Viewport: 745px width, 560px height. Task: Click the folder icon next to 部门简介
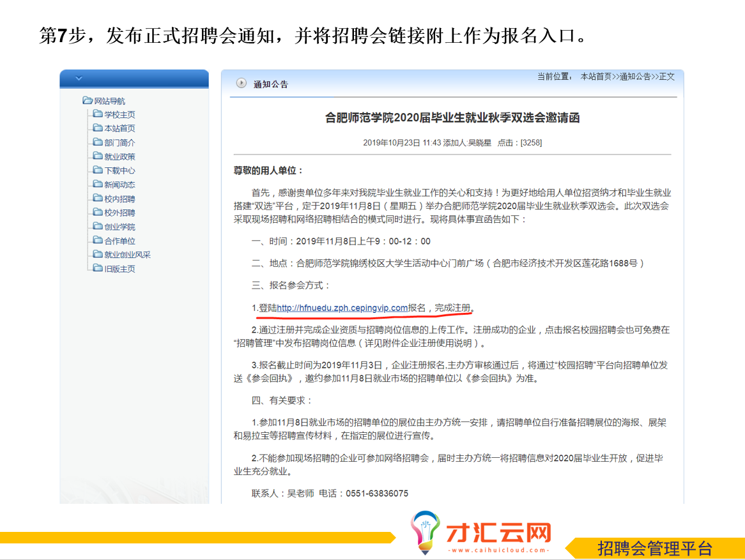pos(98,142)
